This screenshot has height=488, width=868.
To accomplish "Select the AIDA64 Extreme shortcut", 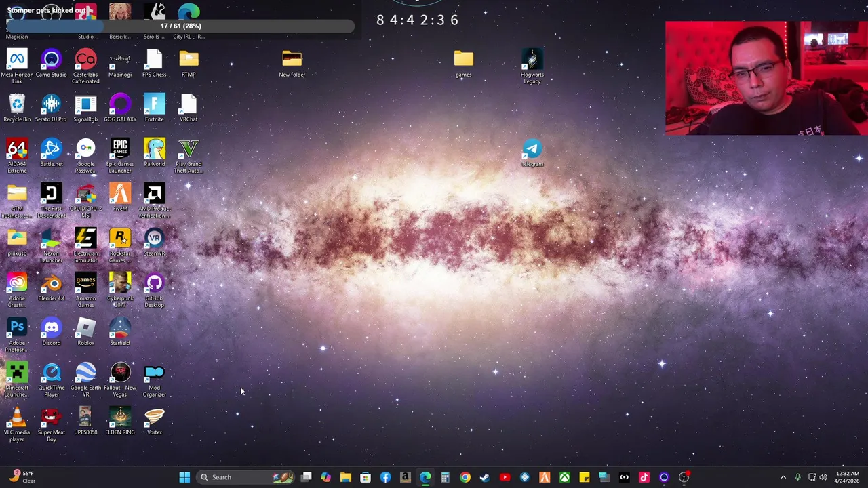I will point(17,156).
